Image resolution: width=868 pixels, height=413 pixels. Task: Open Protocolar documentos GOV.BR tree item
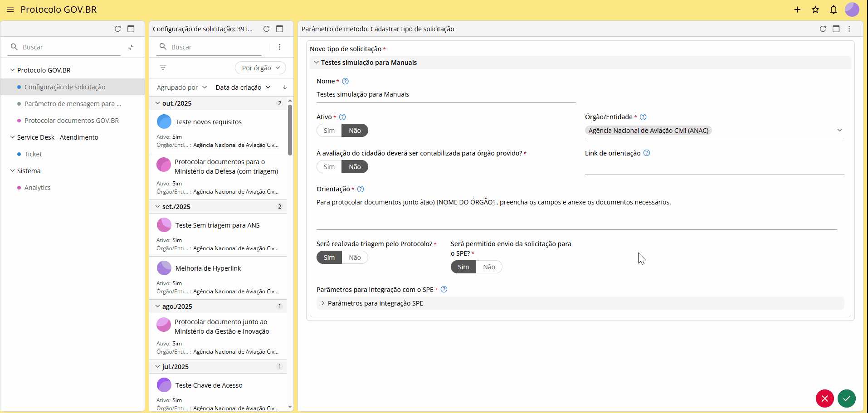click(73, 121)
